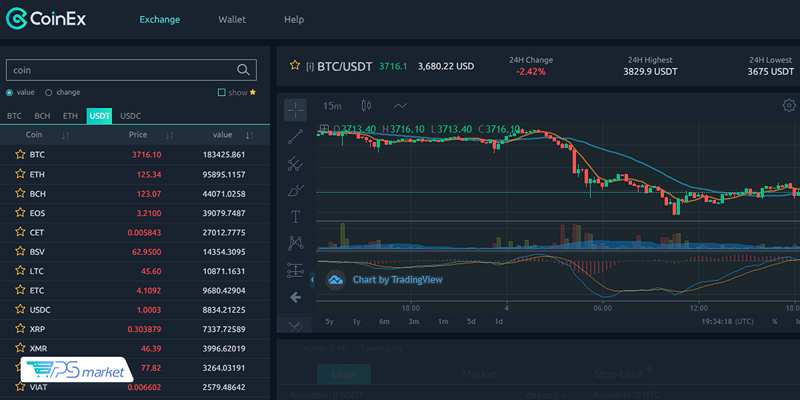
Task: Click the coin search input field
Action: (120, 70)
